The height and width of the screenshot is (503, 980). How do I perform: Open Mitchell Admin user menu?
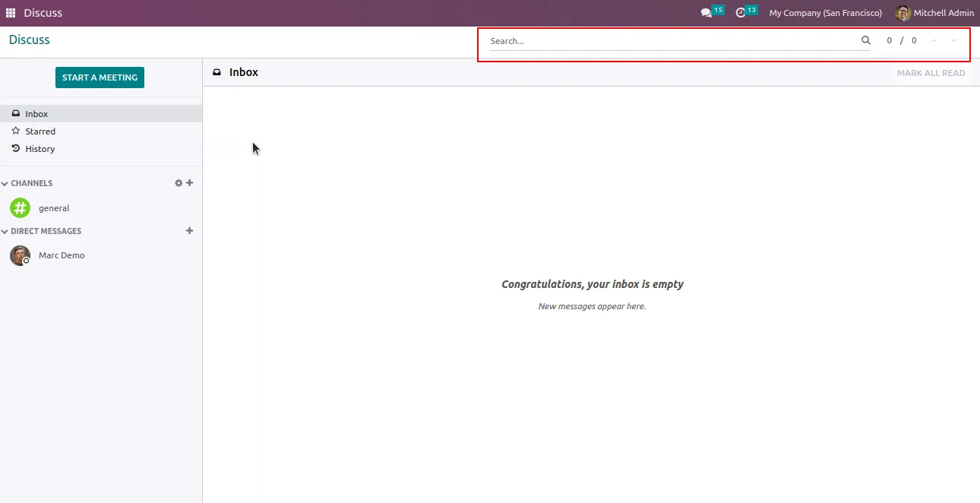[934, 13]
